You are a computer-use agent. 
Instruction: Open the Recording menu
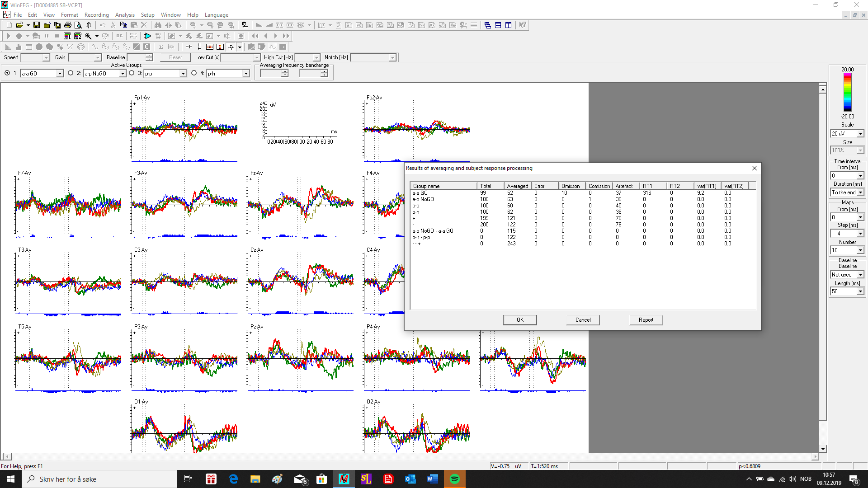pyautogui.click(x=96, y=15)
